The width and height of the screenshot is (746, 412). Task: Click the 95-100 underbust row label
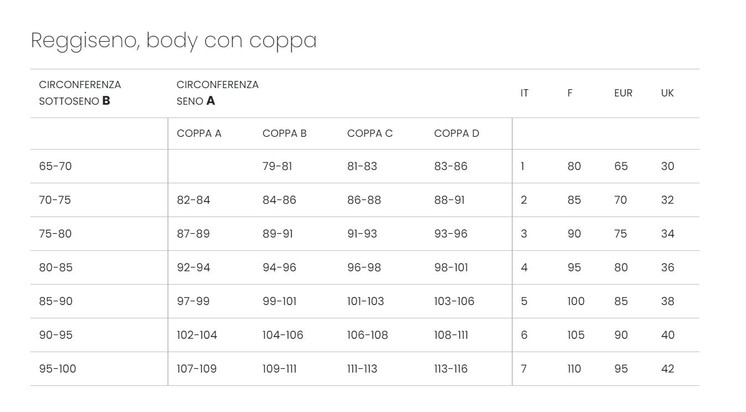[x=57, y=369]
